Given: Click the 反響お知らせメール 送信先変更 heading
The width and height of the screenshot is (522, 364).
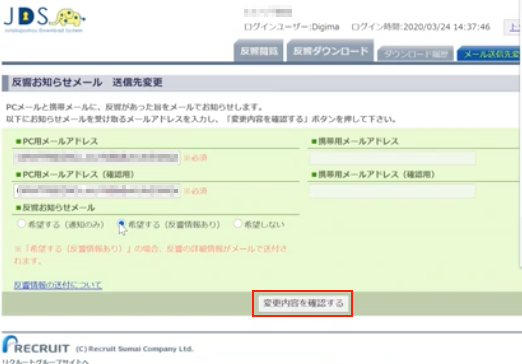Looking at the screenshot, I should click(x=87, y=82).
